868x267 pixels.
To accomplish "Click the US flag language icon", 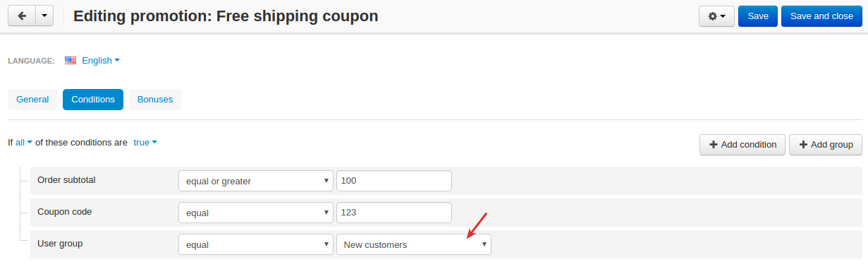I will 70,61.
